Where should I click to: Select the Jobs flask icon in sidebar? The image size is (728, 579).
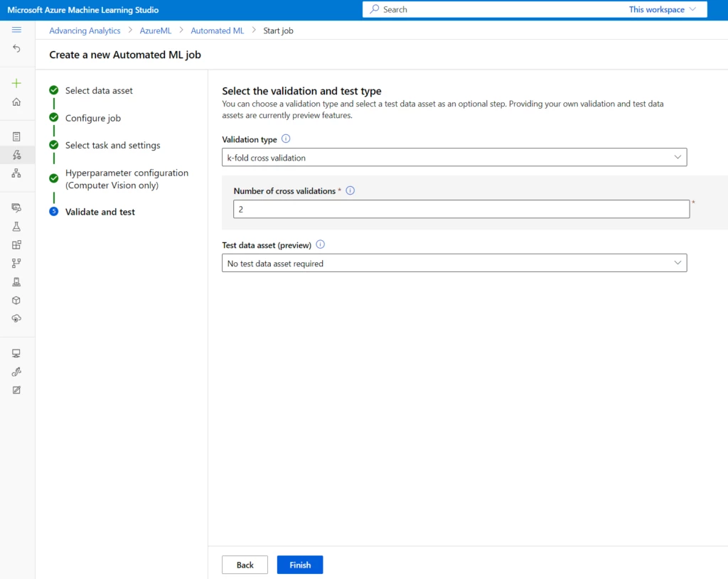[x=18, y=226]
